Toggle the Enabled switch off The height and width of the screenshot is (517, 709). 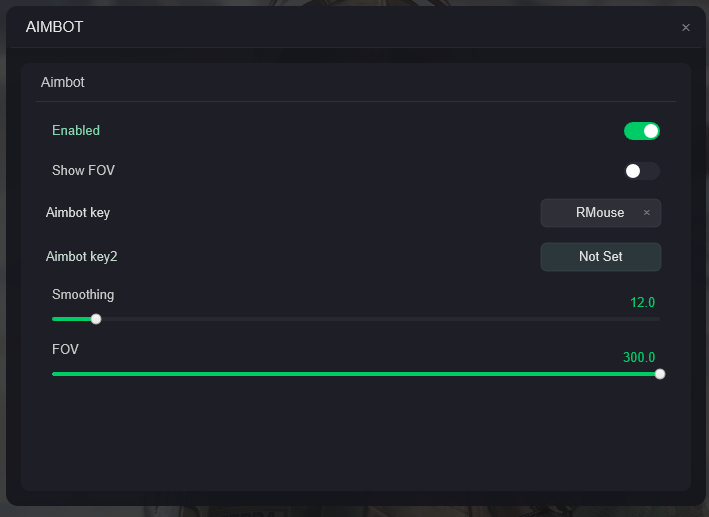pos(642,131)
